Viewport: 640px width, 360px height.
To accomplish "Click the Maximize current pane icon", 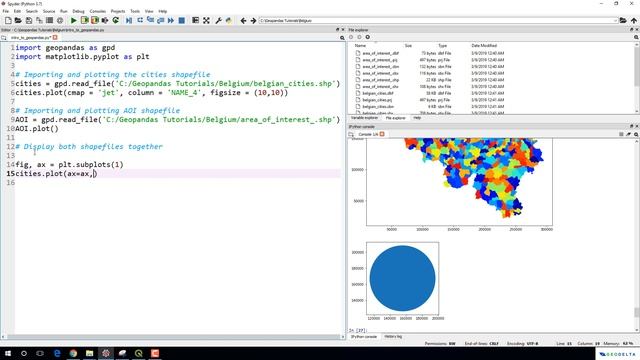I will (x=196, y=20).
